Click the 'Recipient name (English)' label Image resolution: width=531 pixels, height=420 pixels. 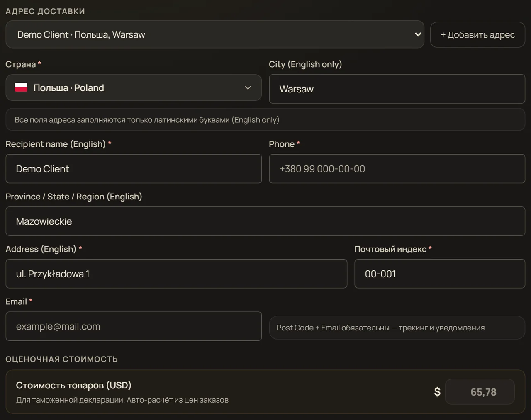click(x=56, y=144)
